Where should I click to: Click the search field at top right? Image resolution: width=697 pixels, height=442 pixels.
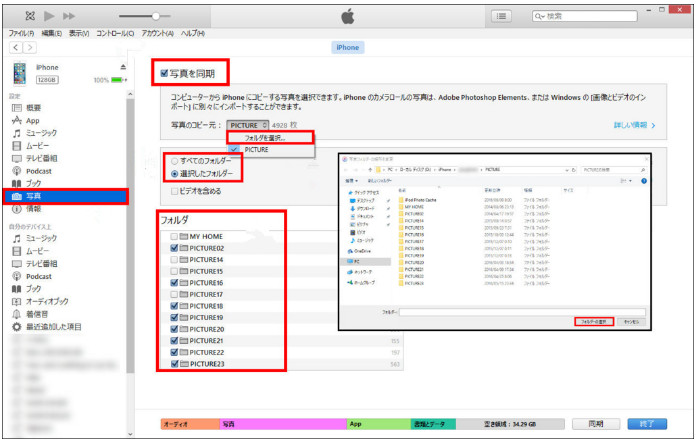point(585,16)
